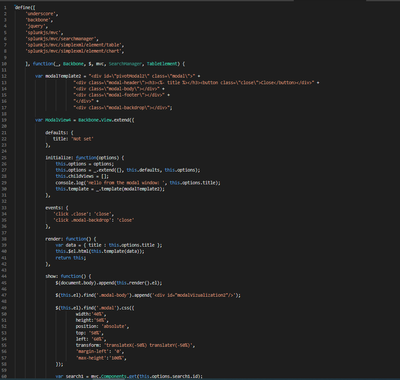400x380 pixels.
Task: Click '_.template(modalTemplate2)' on line 30
Action: pyautogui.click(x=128, y=189)
